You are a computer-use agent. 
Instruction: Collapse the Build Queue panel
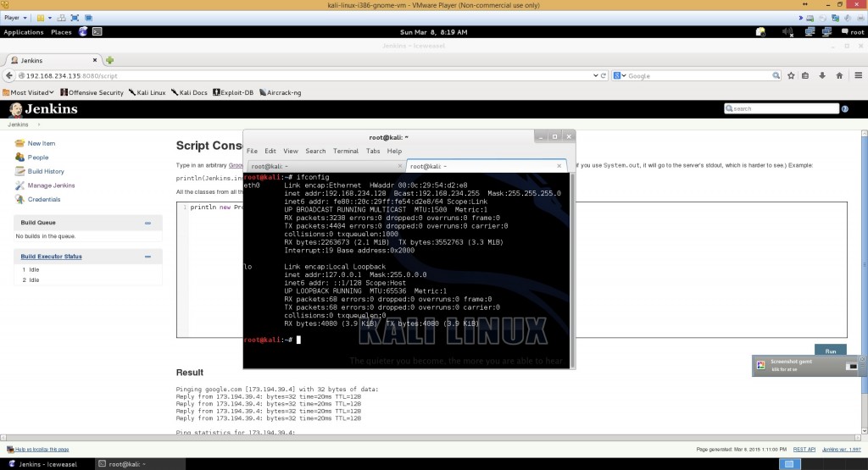(147, 223)
